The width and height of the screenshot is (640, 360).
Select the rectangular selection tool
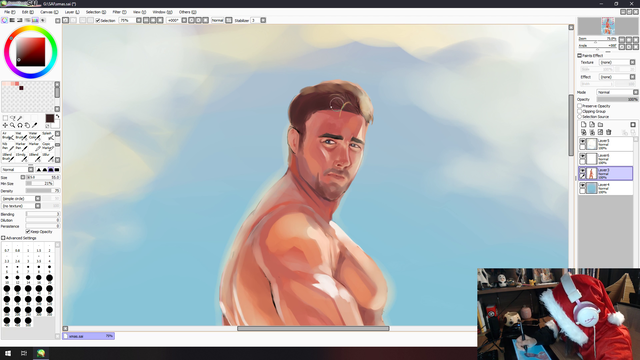point(5,118)
